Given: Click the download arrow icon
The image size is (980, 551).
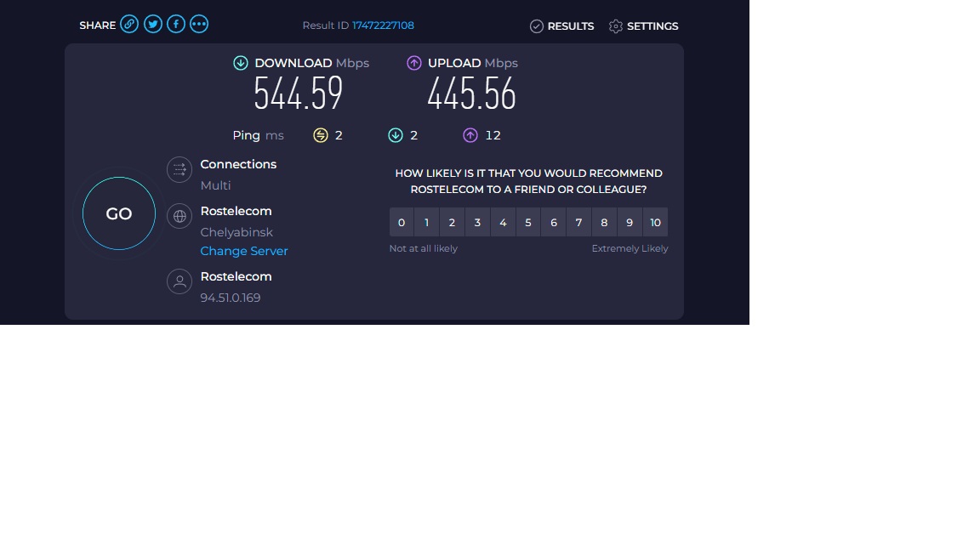Looking at the screenshot, I should [241, 63].
